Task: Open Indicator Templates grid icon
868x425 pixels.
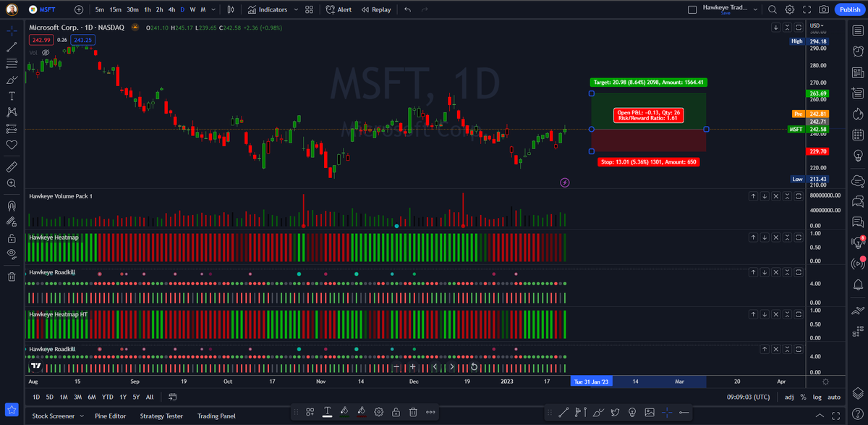Action: (x=310, y=9)
